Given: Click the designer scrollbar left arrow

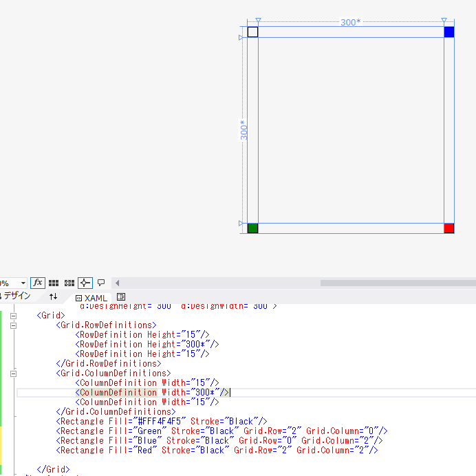Looking at the screenshot, I should (117, 283).
